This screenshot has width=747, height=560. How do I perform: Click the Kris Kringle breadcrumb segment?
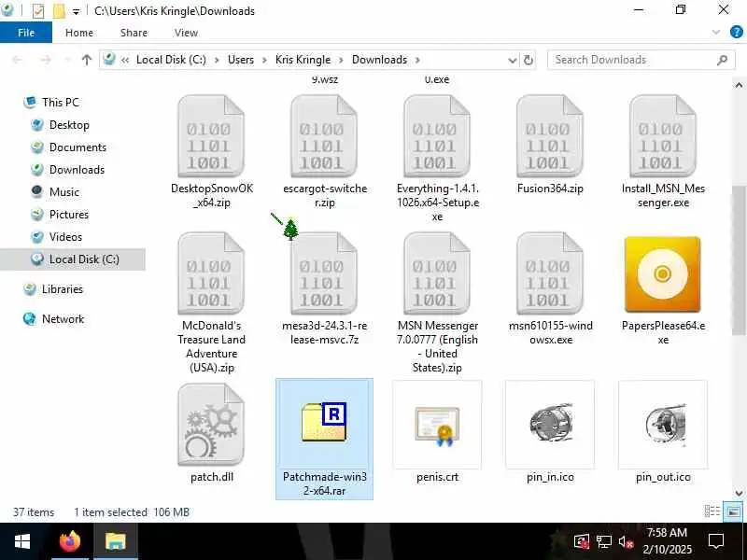(303, 60)
